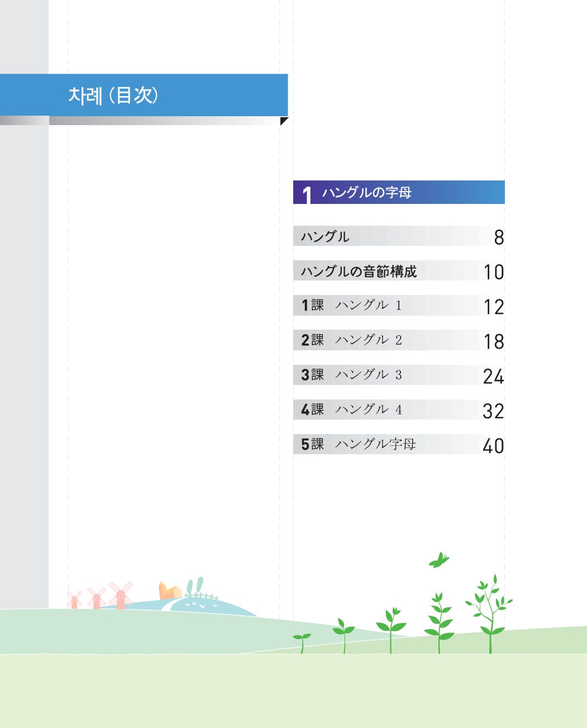Select the 차례 (目次) title banner
The width and height of the screenshot is (587, 728).
click(144, 95)
